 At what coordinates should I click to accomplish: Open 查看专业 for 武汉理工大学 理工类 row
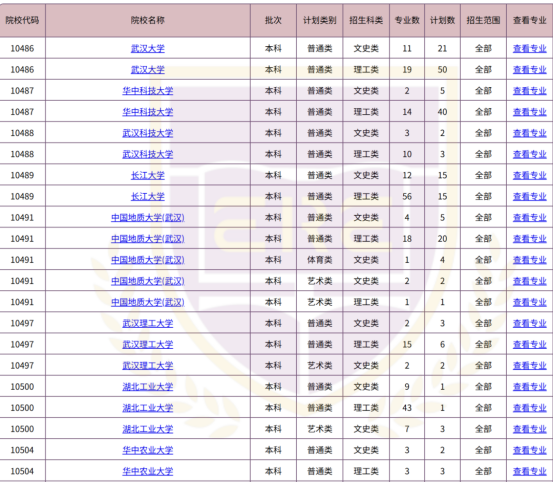pyautogui.click(x=529, y=344)
